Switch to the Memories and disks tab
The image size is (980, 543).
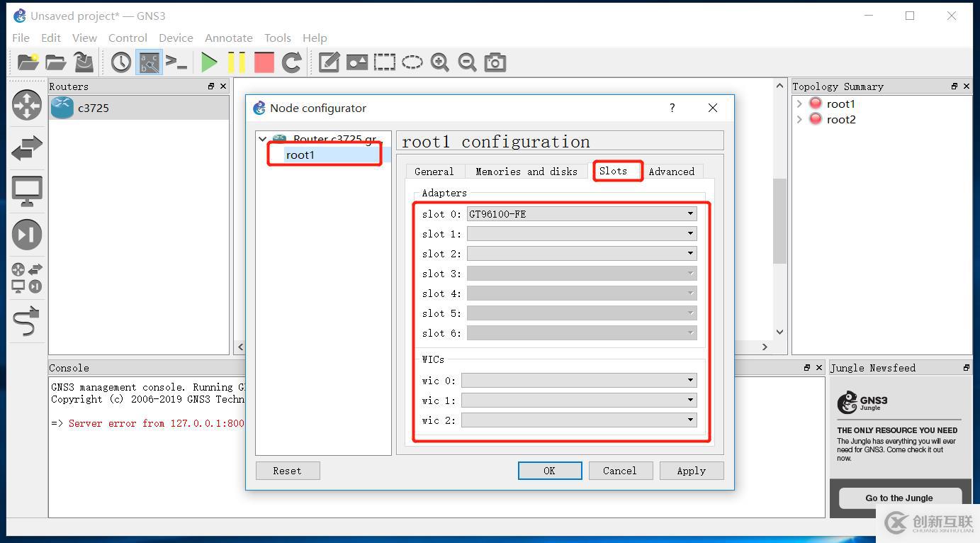coord(526,172)
